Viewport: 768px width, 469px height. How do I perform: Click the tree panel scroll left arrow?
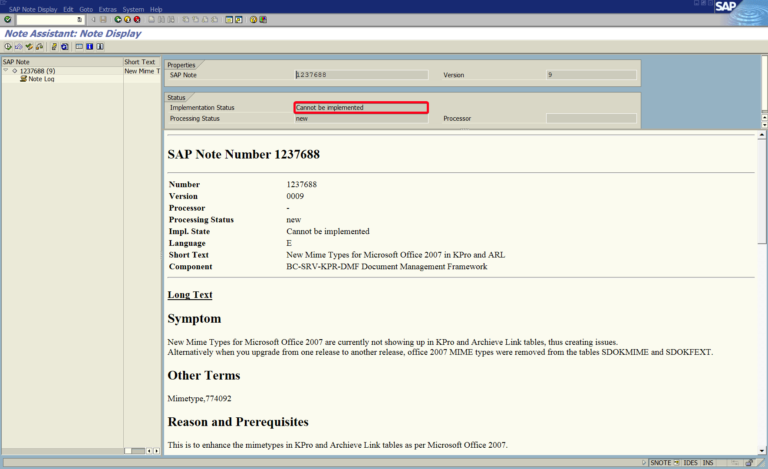[149, 451]
